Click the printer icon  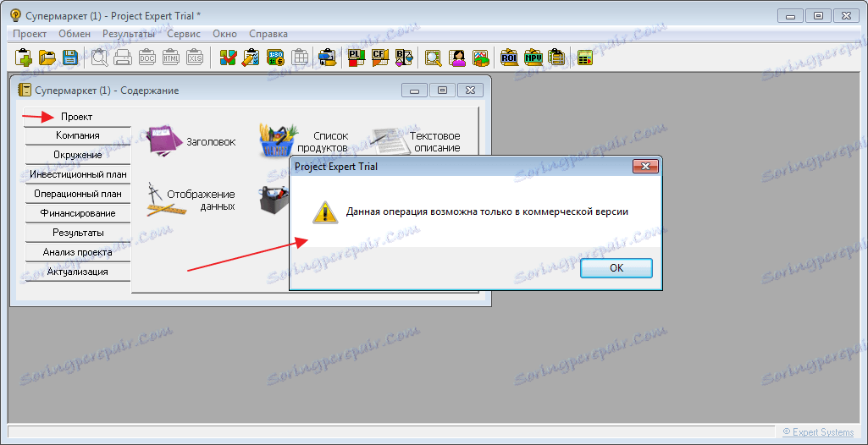pyautogui.click(x=123, y=57)
